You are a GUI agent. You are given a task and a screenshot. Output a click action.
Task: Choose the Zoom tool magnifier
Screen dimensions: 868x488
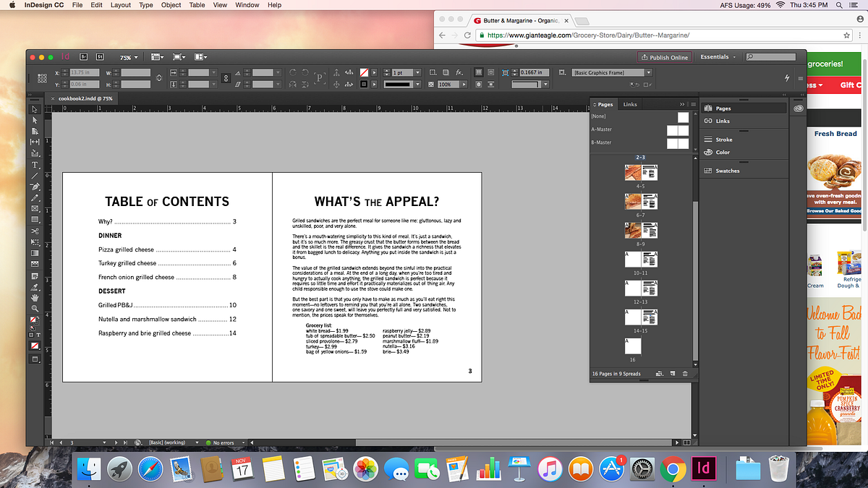34,308
